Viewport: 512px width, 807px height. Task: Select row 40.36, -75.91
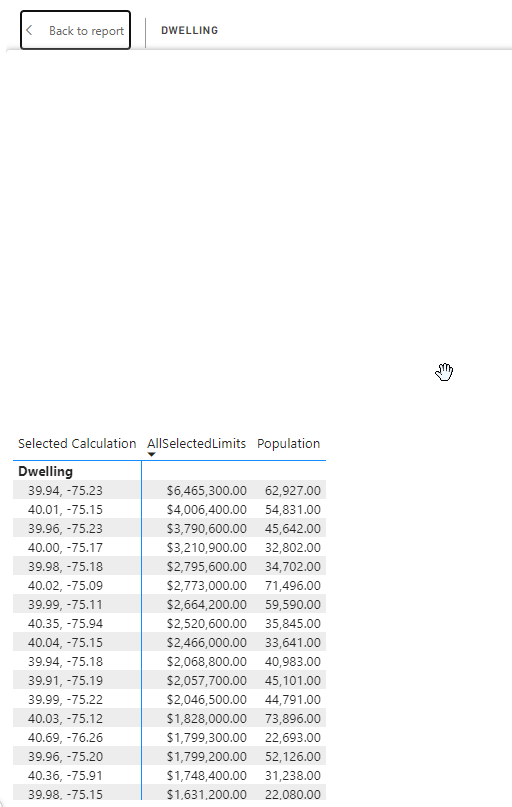(x=65, y=776)
